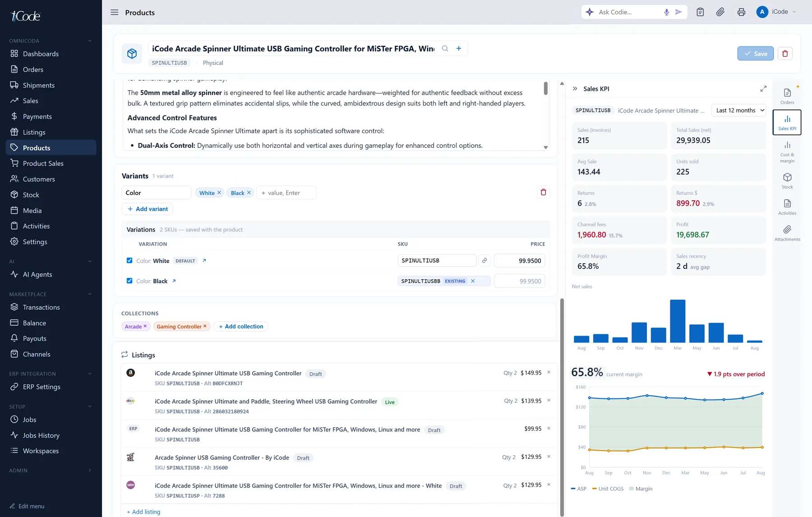Open the clipboard icon in top bar
This screenshot has width=812, height=517.
point(700,12)
